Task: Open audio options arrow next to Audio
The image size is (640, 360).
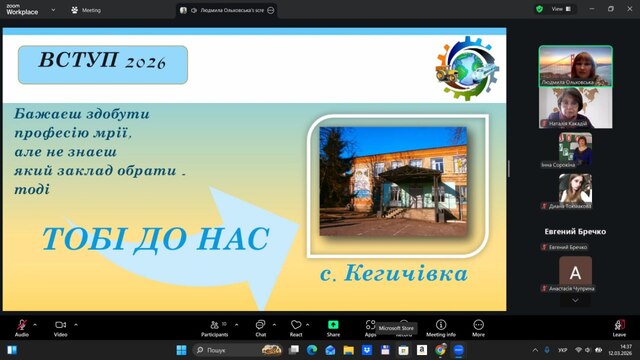Action: tap(35, 325)
